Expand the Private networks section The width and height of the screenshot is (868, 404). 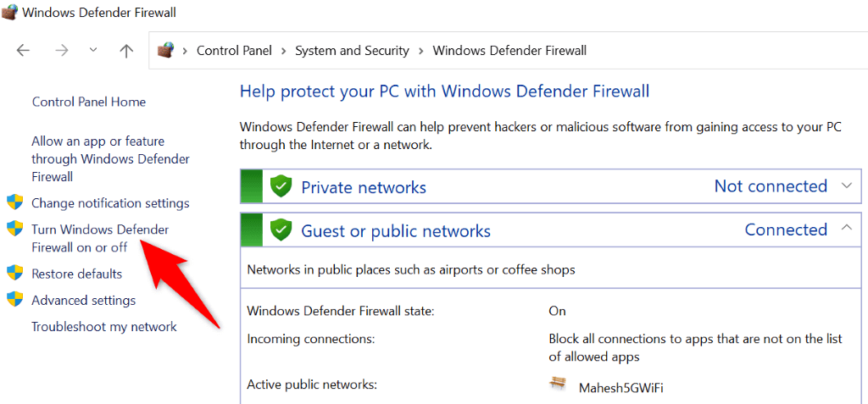pyautogui.click(x=846, y=186)
